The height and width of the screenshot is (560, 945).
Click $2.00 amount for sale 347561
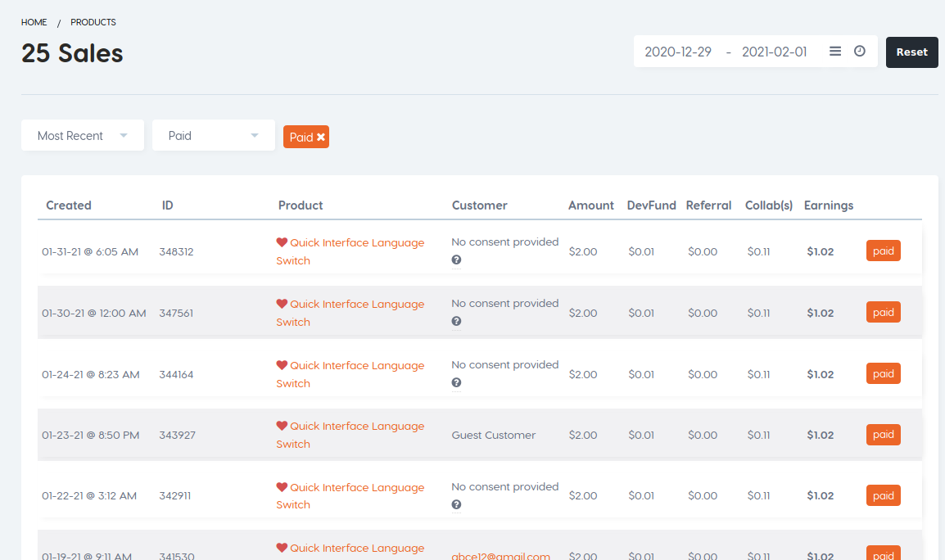point(583,314)
